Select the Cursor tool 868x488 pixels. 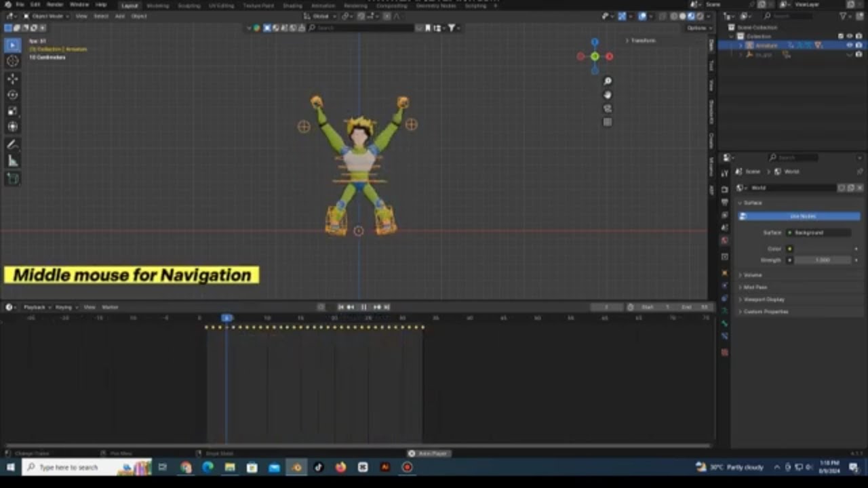12,61
